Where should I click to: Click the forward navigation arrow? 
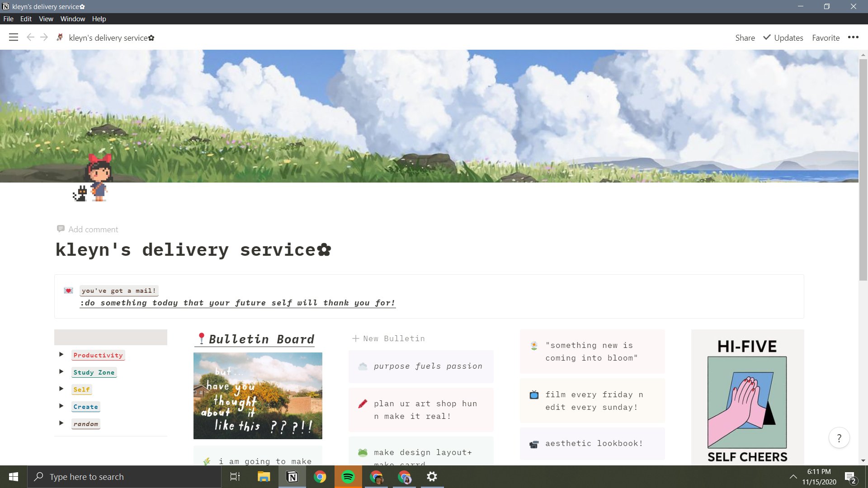pyautogui.click(x=44, y=38)
